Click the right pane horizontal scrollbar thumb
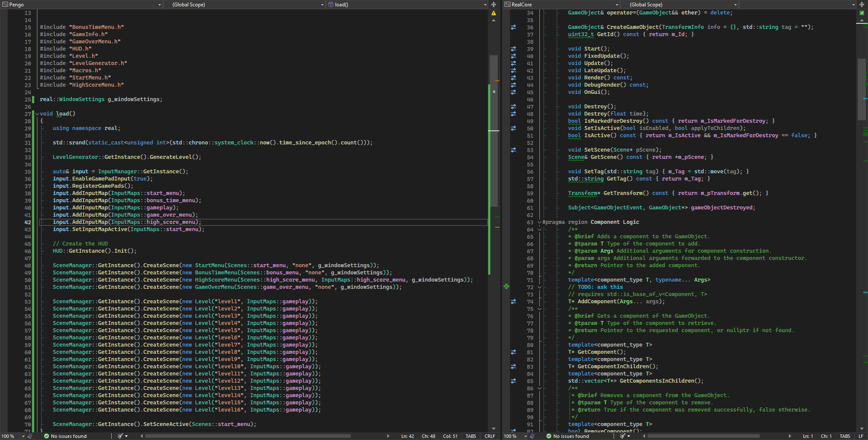 click(703, 436)
